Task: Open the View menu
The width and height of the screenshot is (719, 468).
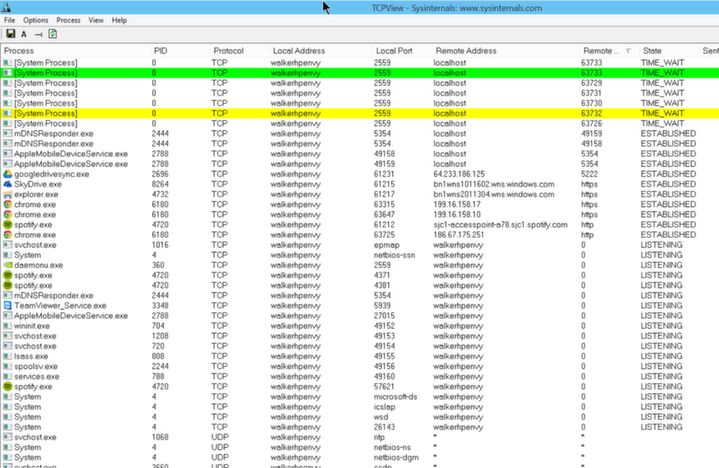Action: 96,20
